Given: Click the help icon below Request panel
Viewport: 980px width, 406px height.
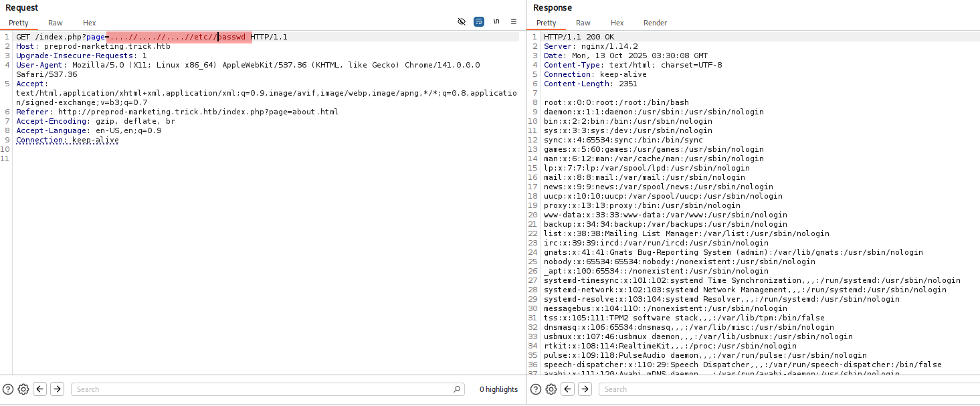Looking at the screenshot, I should pos(8,389).
